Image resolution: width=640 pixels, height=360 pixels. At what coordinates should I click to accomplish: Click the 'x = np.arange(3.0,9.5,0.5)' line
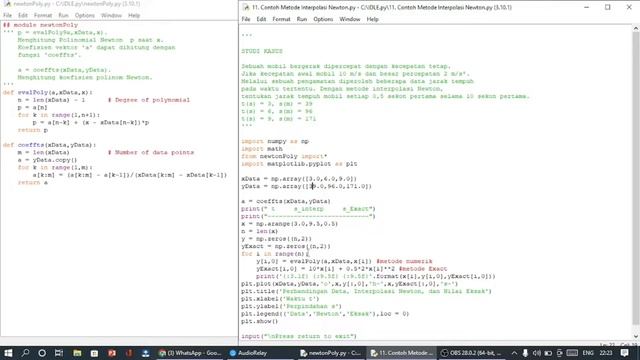pyautogui.click(x=289, y=224)
